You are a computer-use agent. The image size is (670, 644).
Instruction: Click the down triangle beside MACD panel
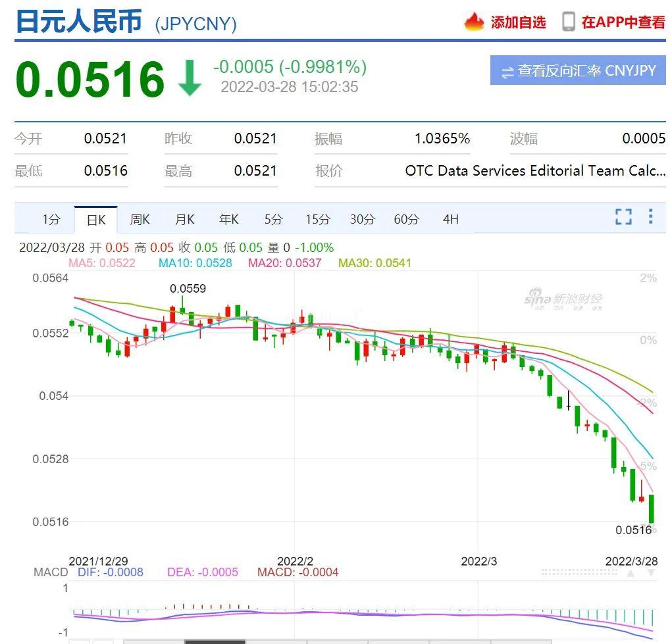[651, 573]
